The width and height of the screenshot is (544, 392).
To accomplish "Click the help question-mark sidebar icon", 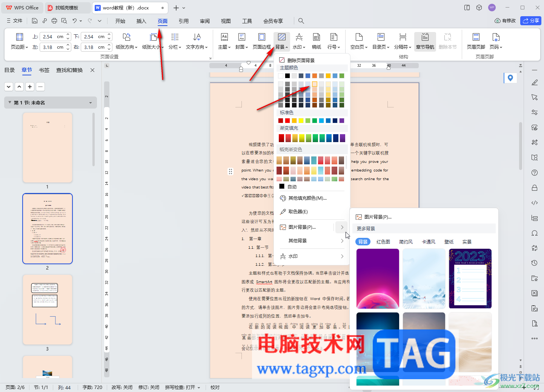I will coord(535,173).
